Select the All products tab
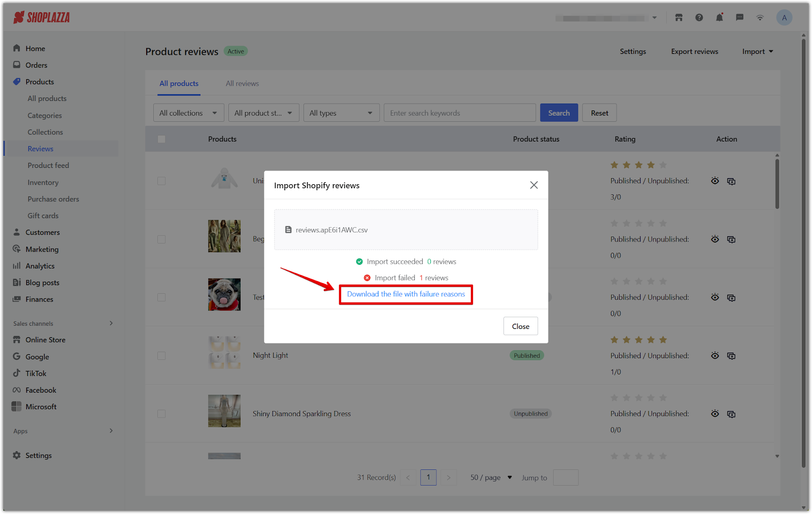This screenshot has width=812, height=514. click(179, 84)
